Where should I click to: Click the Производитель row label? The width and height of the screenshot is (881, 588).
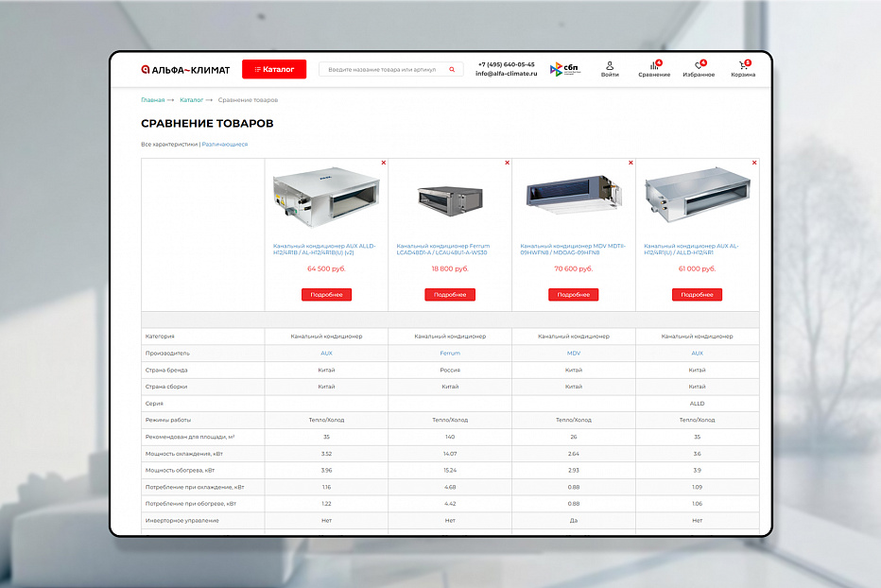167,353
